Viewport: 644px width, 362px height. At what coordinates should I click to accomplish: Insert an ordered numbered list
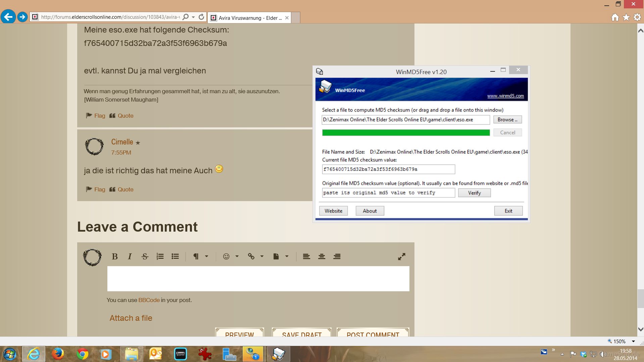click(160, 256)
